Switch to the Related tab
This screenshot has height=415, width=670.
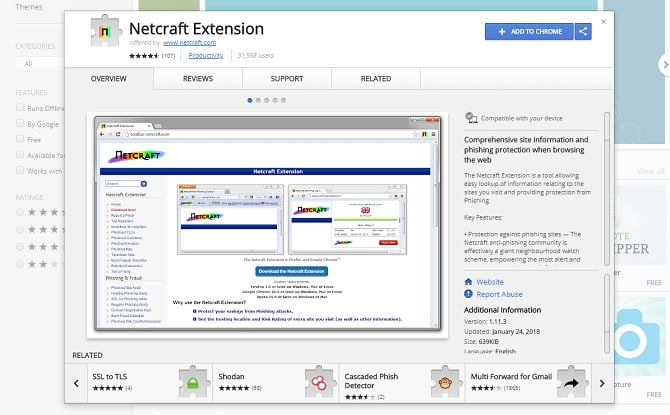tap(376, 79)
